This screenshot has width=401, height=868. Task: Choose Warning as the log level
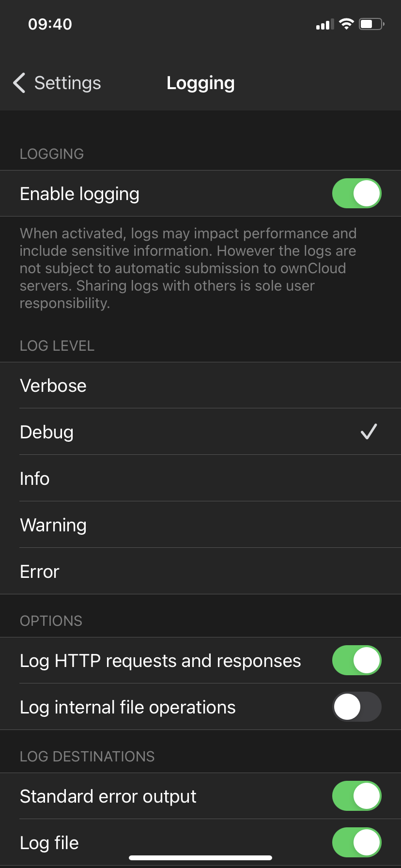point(53,525)
